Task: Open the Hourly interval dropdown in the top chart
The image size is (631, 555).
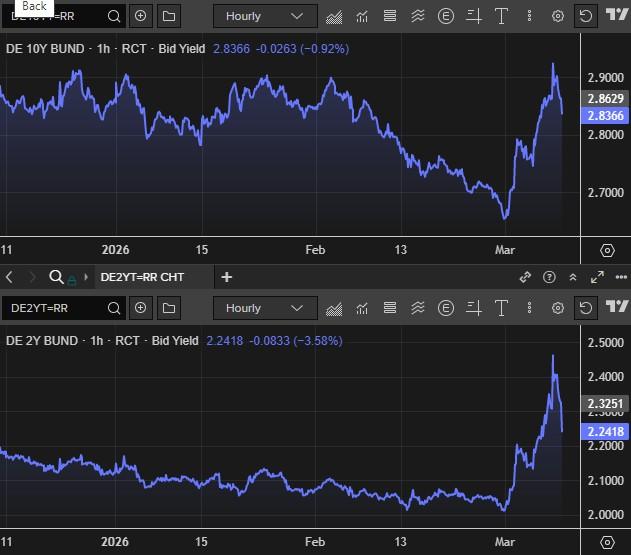Action: [x=264, y=16]
